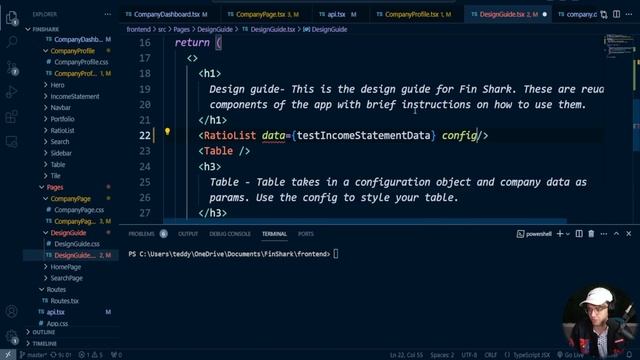Click the editor minimap

[x=619, y=46]
